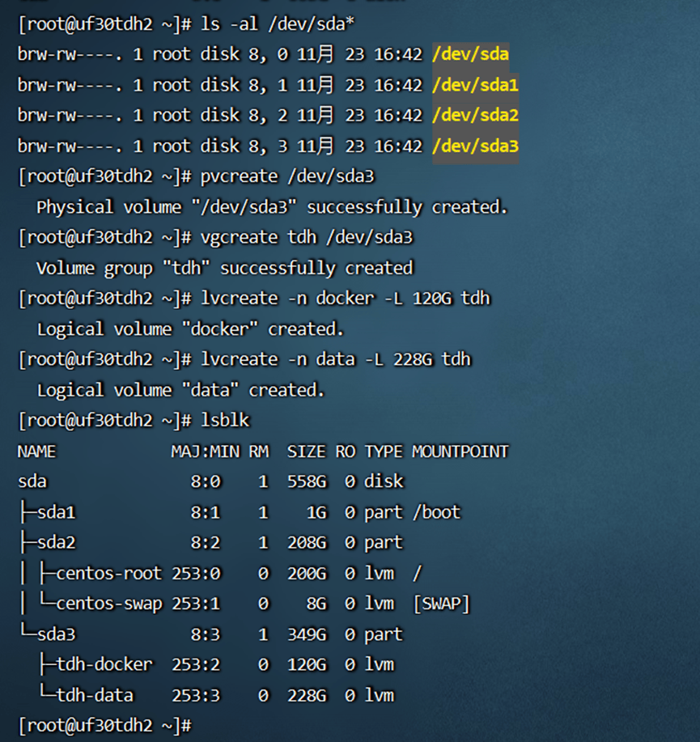Click the 200G size of centos-root

[307, 573]
